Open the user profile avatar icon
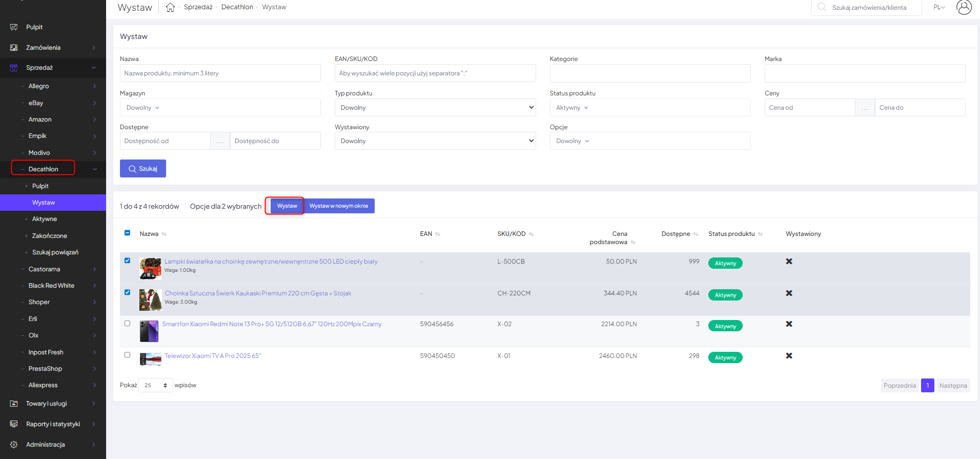Screen dimensions: 980x459 click(x=964, y=7)
